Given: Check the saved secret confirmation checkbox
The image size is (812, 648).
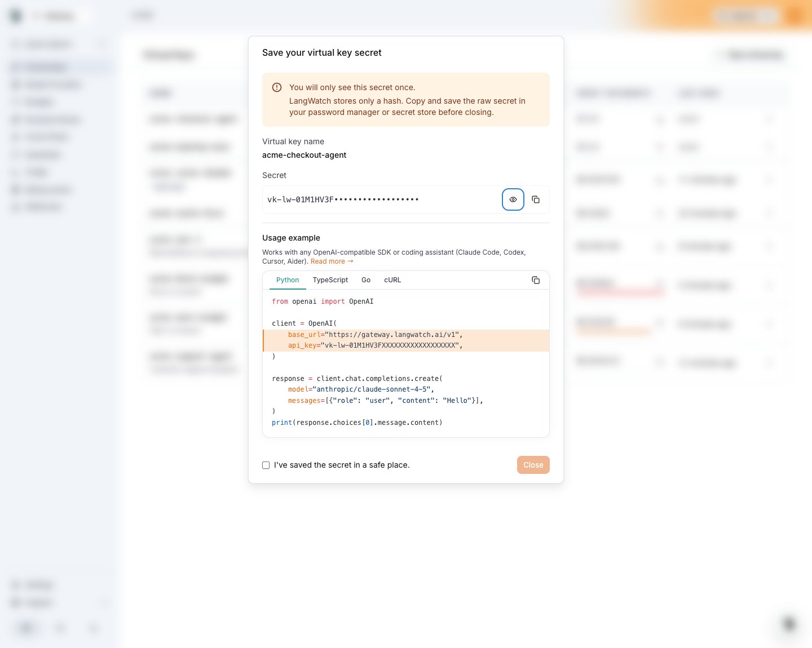Looking at the screenshot, I should pos(266,465).
